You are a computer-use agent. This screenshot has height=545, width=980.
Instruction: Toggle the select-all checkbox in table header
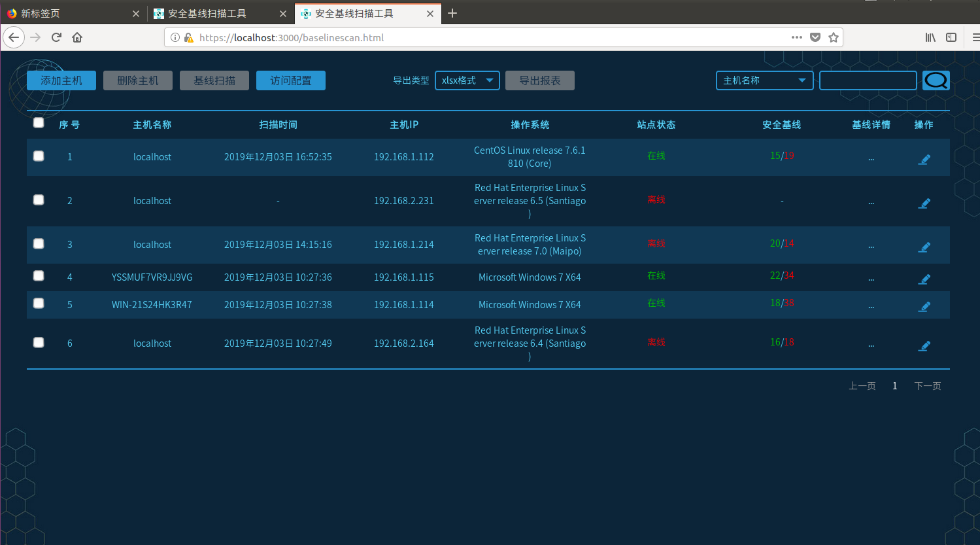[39, 122]
